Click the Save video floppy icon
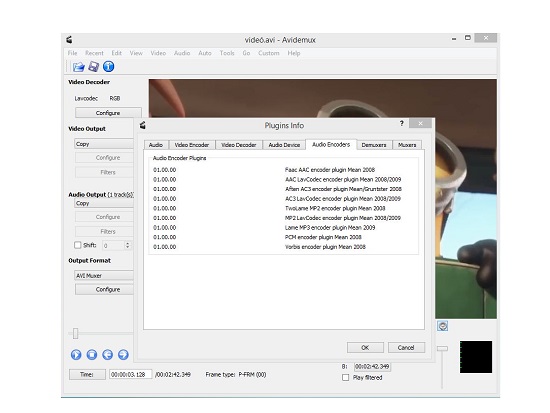Screen dimensions: 550x413 (94, 66)
